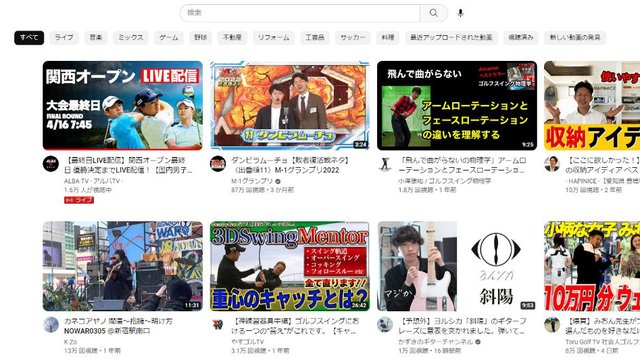Open the 関西オープン LIVE配信 video thumbnail
The image size is (640, 360).
(122, 105)
